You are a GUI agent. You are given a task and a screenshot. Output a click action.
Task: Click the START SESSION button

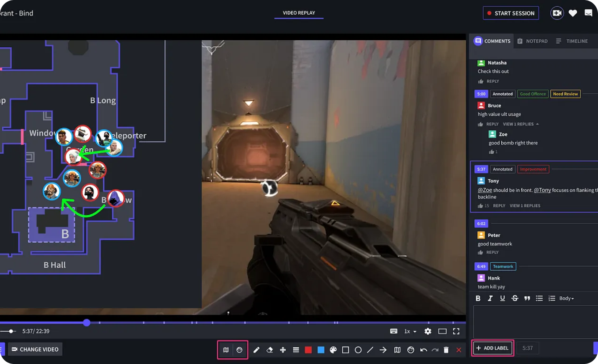pyautogui.click(x=511, y=13)
